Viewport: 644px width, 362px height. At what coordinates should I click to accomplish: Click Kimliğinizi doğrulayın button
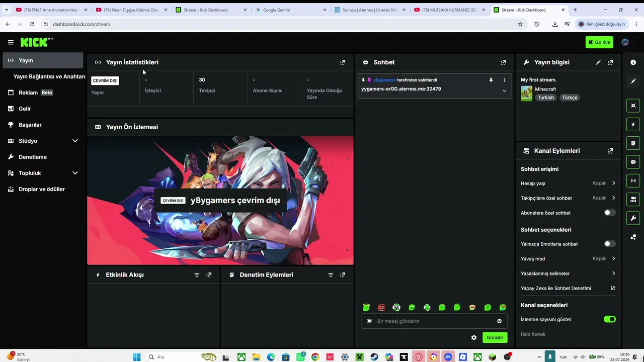point(602,24)
